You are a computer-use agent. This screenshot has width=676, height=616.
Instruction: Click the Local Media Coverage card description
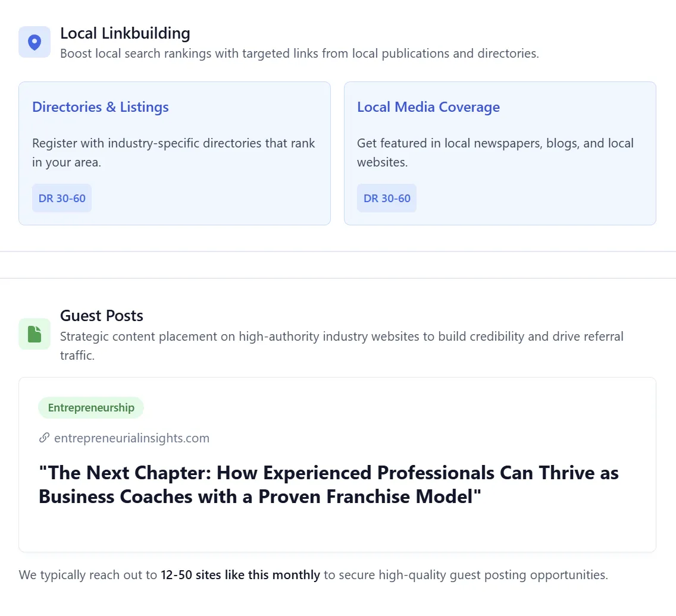(x=495, y=152)
